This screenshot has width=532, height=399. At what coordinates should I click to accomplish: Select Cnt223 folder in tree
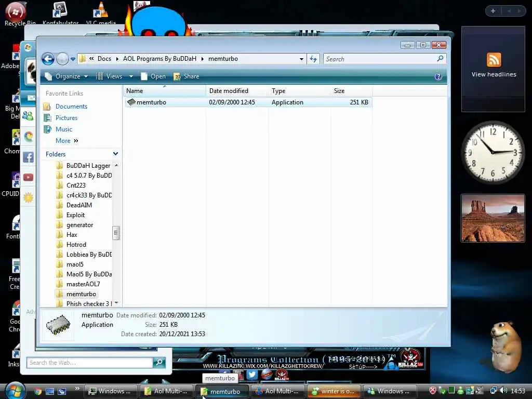click(x=76, y=185)
